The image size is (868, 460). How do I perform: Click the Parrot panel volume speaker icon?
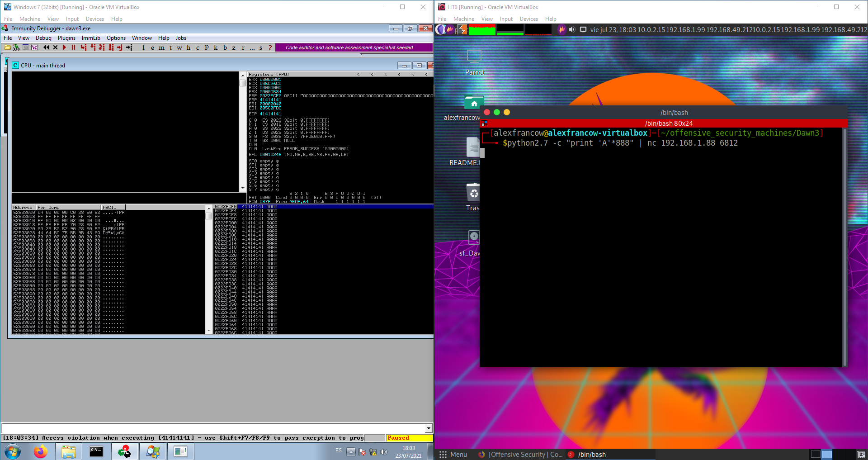pos(572,29)
